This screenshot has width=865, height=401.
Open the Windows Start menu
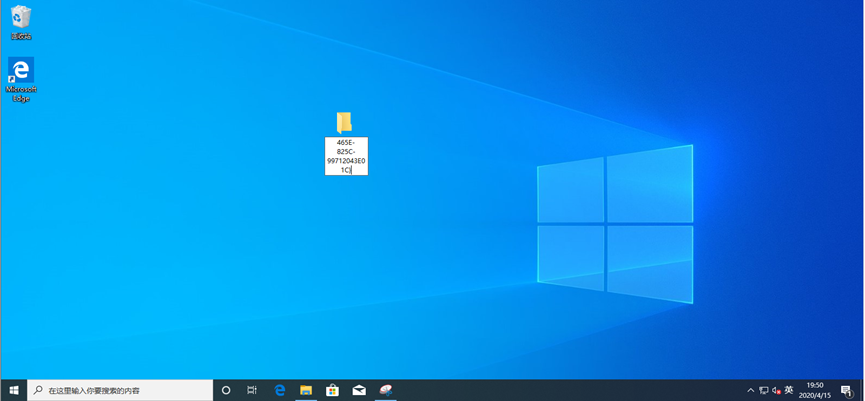click(x=13, y=390)
